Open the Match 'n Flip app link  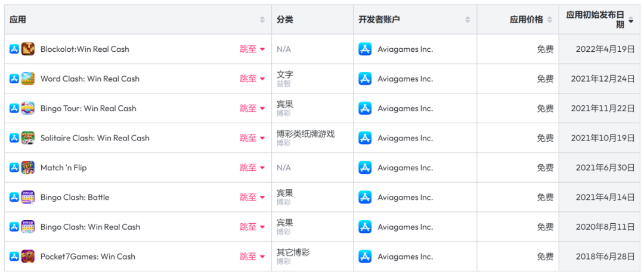point(64,168)
